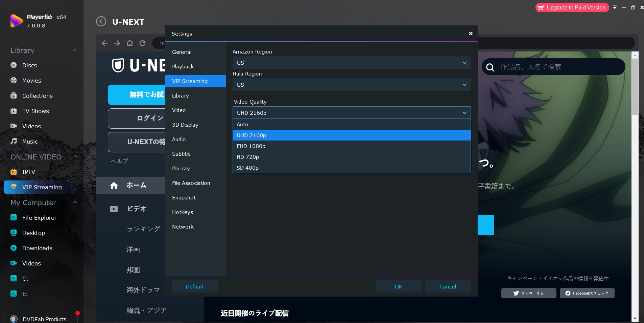Close the Settings dialog
Screen dimensions: 644x323
471,34
